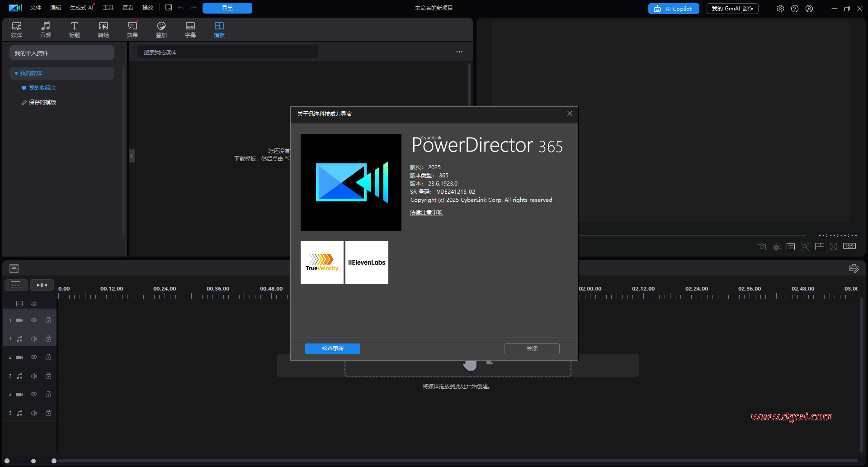
Task: Toggle timeline fit snap button
Action: coord(42,285)
